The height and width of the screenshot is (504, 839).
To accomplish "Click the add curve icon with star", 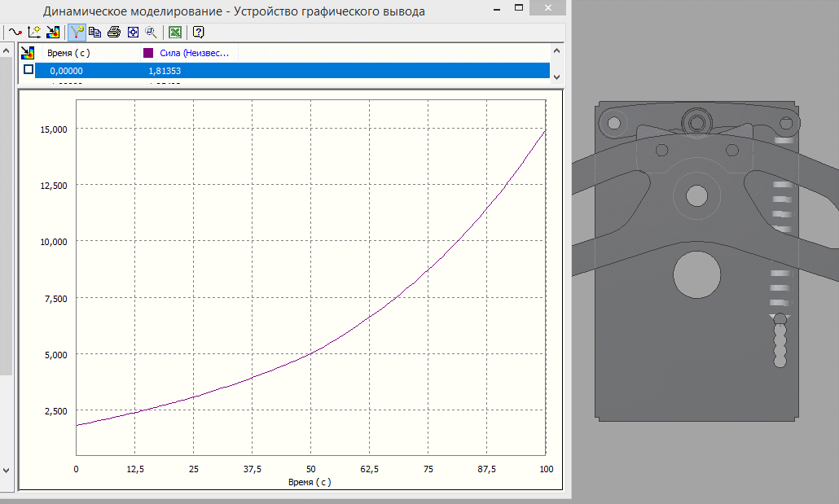I will point(33,33).
